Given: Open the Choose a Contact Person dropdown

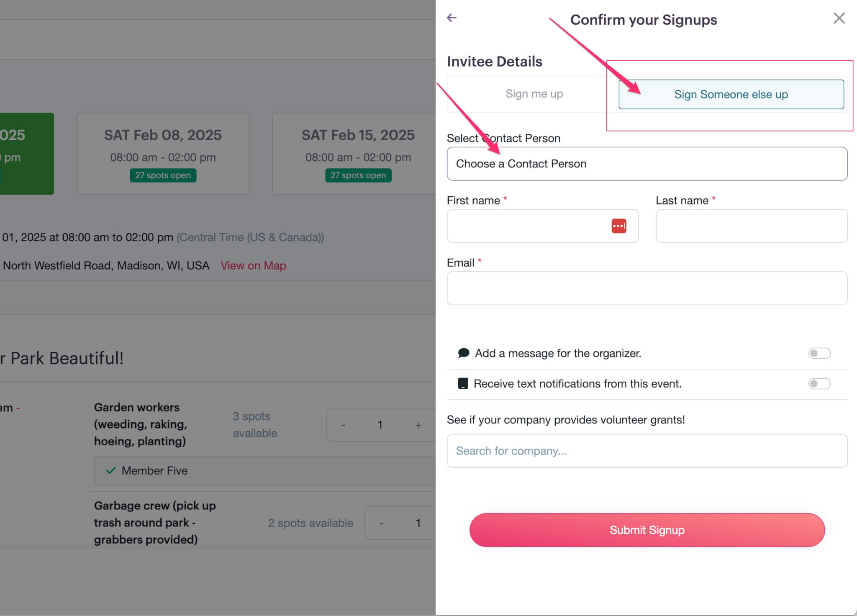Looking at the screenshot, I should [647, 164].
